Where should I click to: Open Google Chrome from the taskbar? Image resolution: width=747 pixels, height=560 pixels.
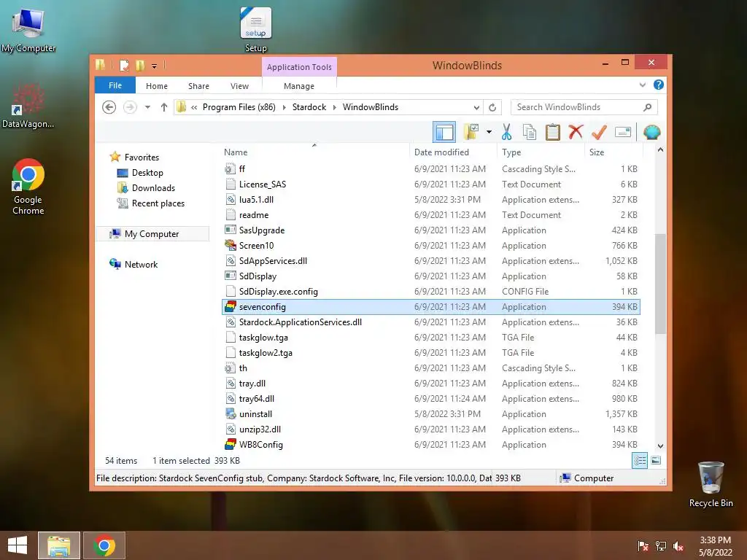104,545
